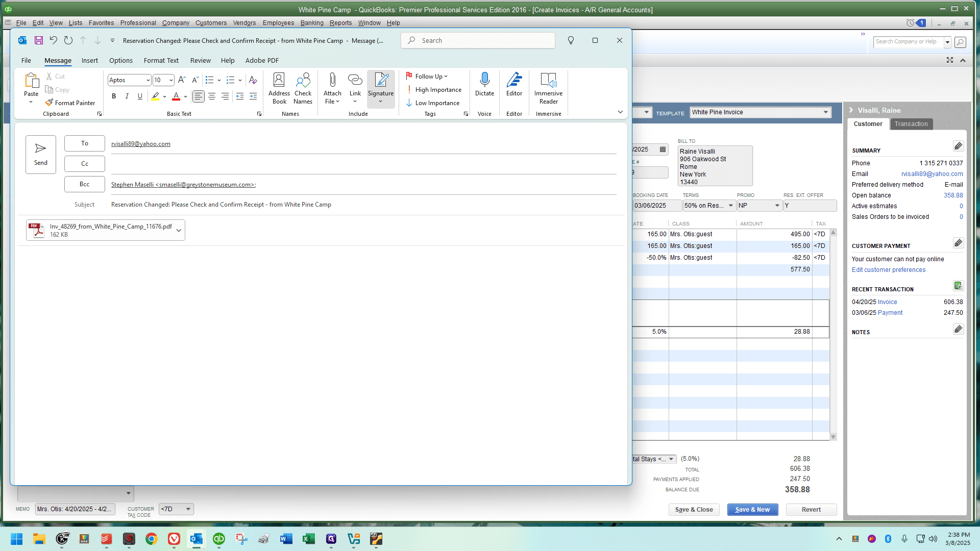
Task: Open QuickBooks reminders alarm icon
Action: pos(910,23)
